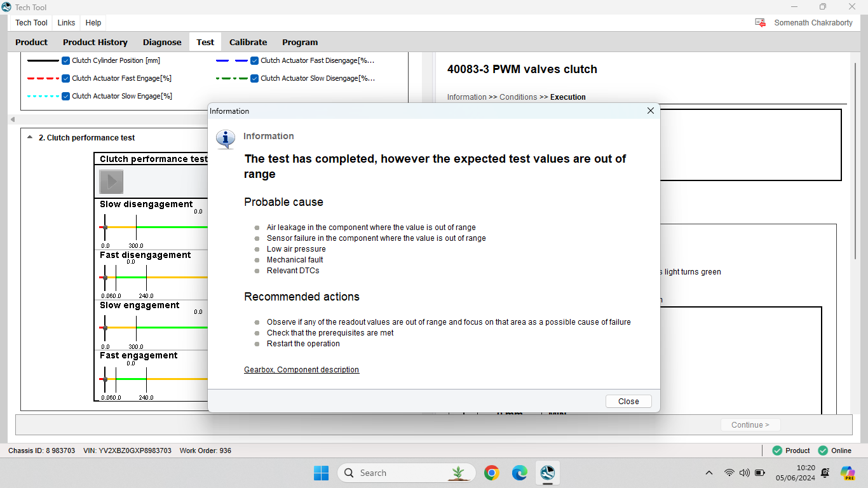
Task: Switch to the Product History tab
Action: (x=95, y=42)
